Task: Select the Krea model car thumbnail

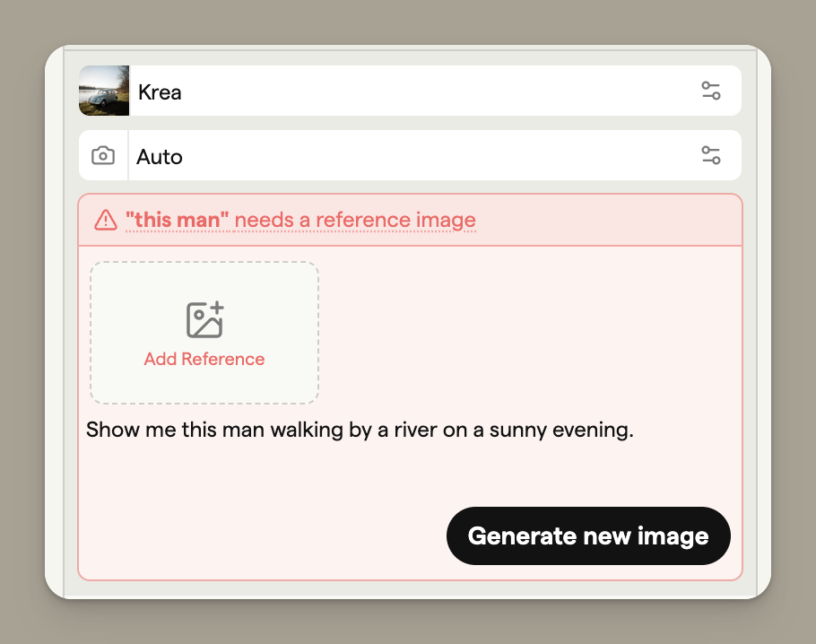Action: click(x=104, y=91)
